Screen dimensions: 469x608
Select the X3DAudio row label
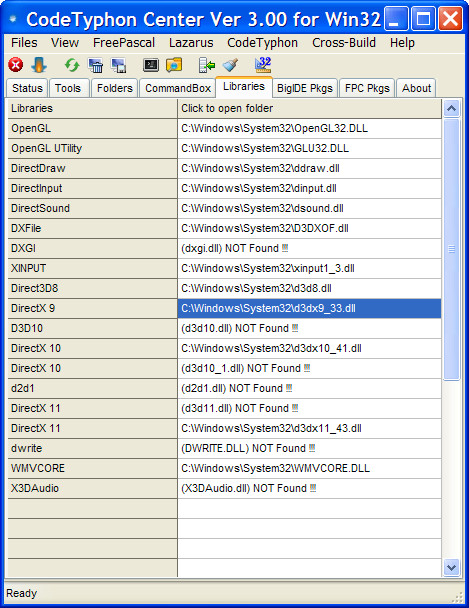pyautogui.click(x=92, y=488)
